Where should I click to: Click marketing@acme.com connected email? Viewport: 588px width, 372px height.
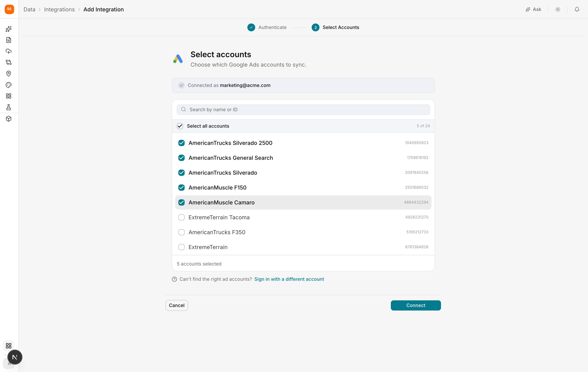pyautogui.click(x=245, y=85)
